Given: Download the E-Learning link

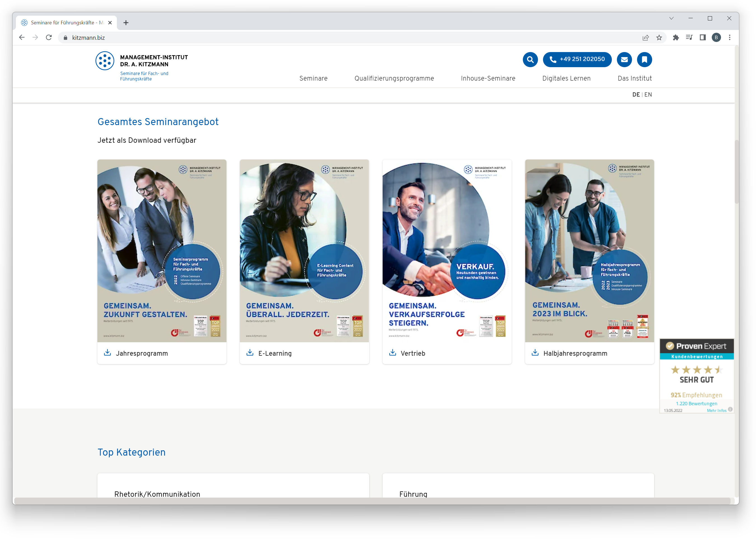Looking at the screenshot, I should (275, 353).
